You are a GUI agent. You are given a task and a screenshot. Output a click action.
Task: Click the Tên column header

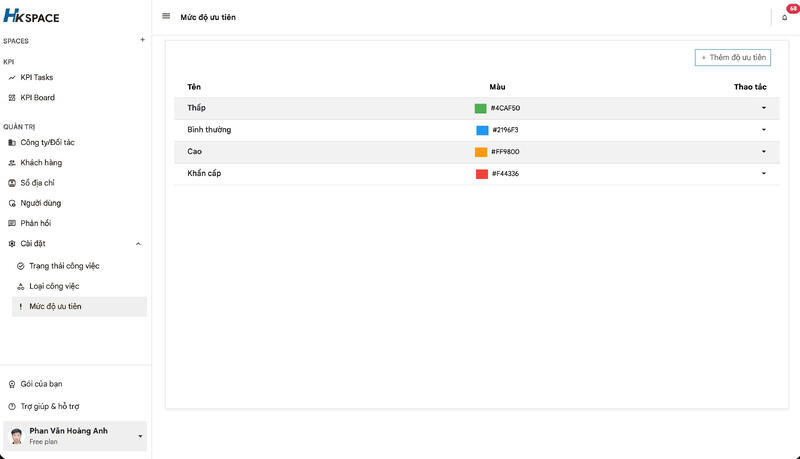tap(194, 87)
